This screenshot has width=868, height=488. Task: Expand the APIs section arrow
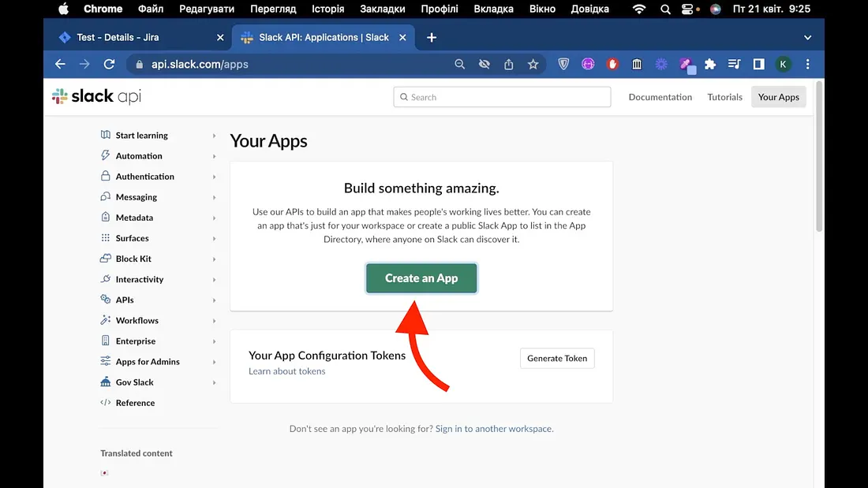tap(214, 300)
